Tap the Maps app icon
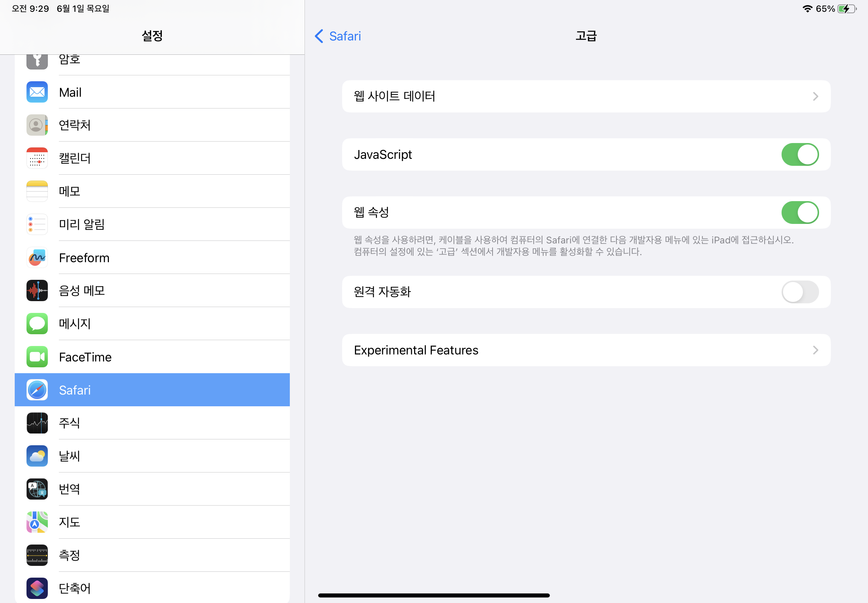 37,522
